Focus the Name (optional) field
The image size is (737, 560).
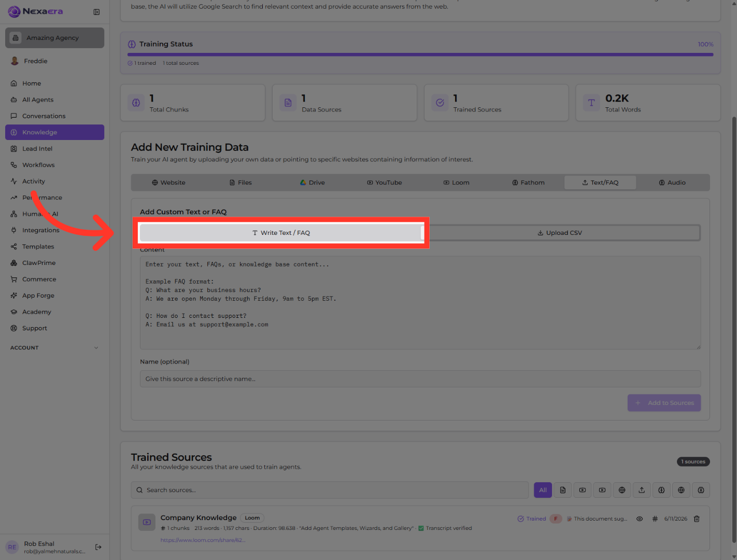coord(420,379)
